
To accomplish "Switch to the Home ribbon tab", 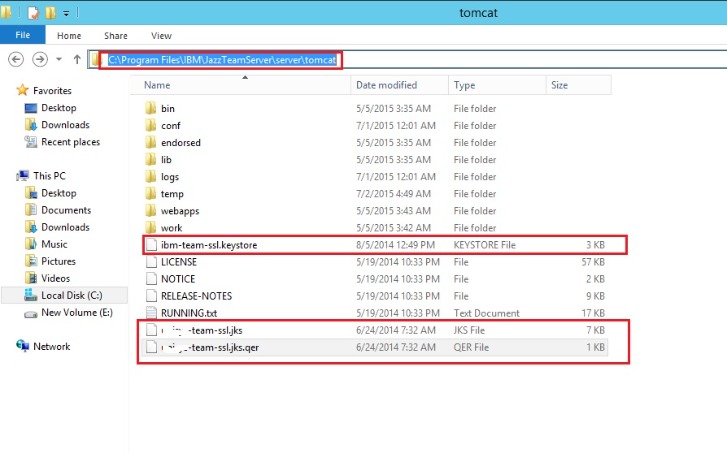I will [x=67, y=35].
